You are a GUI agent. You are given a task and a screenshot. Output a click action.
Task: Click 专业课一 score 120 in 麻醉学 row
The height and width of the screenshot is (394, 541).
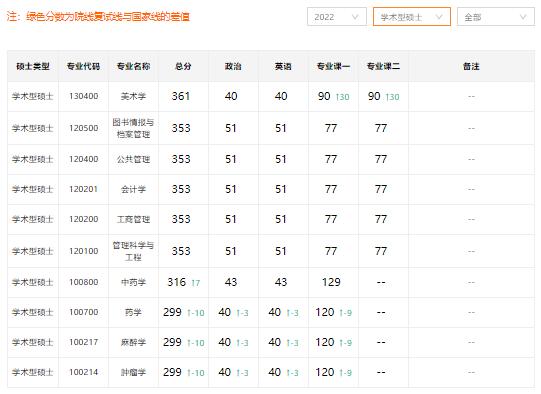click(325, 342)
